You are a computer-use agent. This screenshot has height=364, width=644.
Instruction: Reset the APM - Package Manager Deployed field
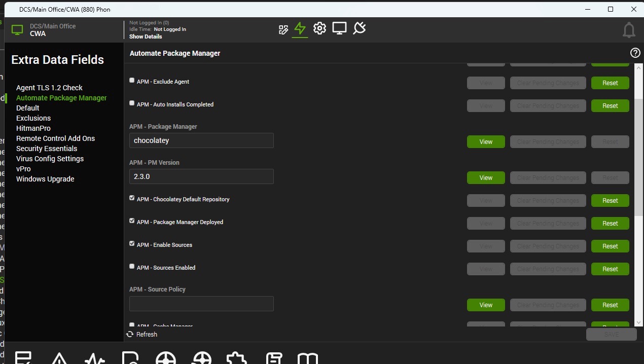pos(610,224)
